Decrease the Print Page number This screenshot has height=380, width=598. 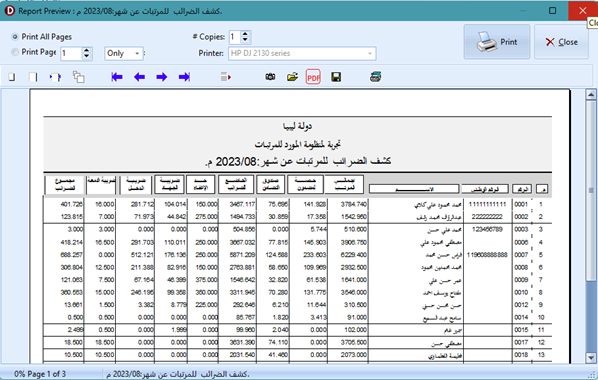pyautogui.click(x=87, y=56)
